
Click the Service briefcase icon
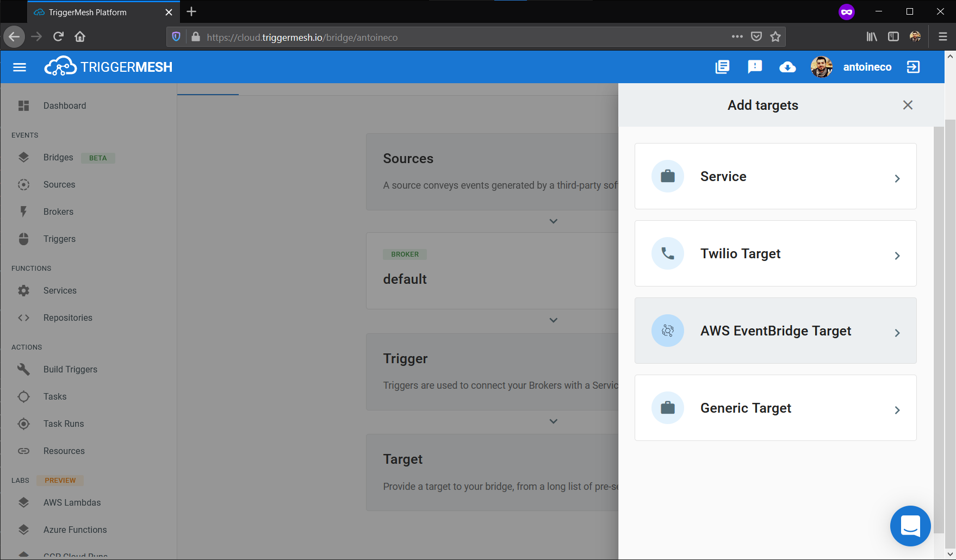point(668,176)
